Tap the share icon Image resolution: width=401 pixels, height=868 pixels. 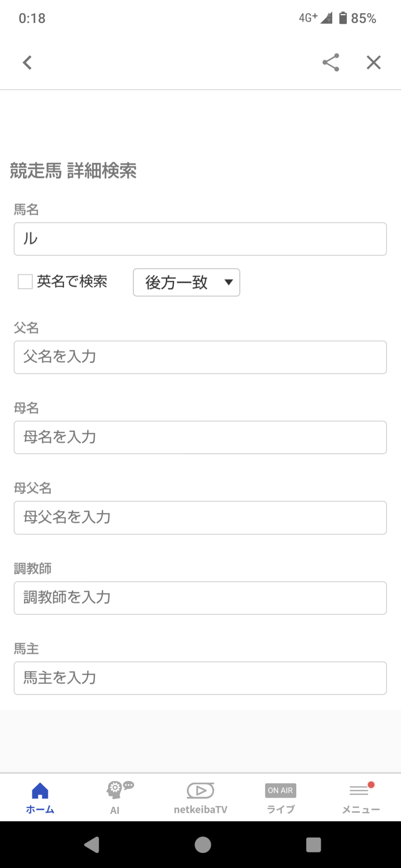click(331, 62)
